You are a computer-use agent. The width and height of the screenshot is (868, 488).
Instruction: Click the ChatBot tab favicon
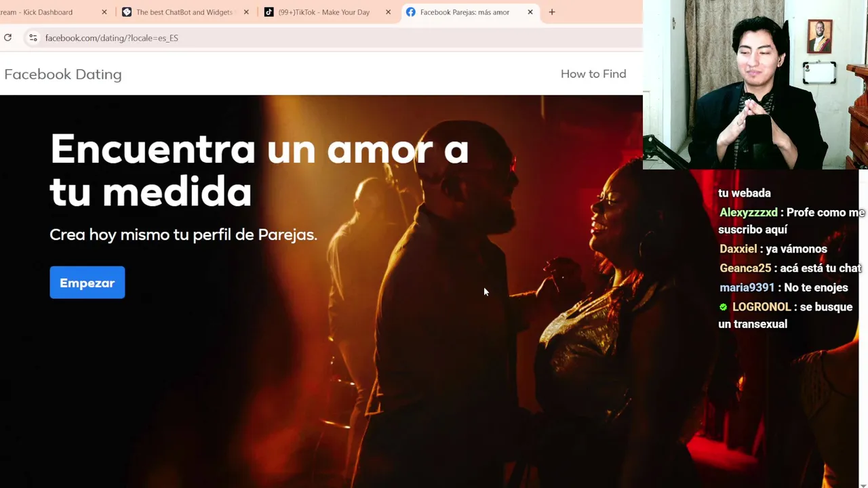(x=127, y=12)
